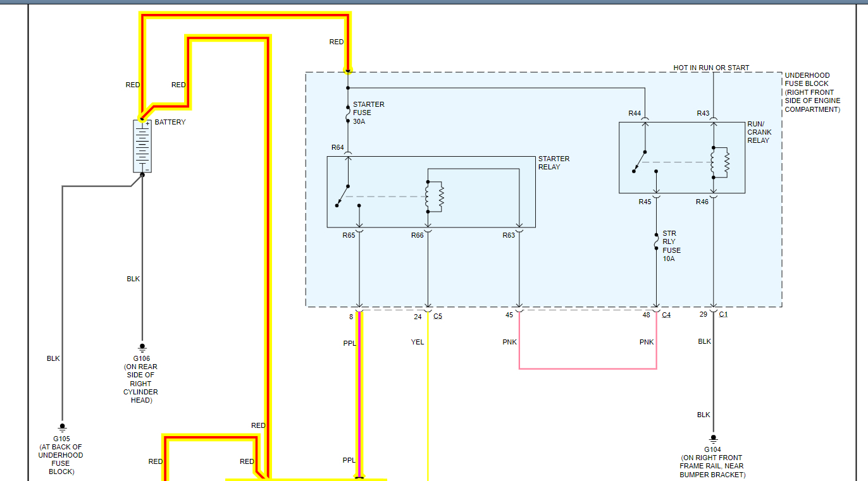Screen dimensions: 868x481
Task: Select the G106 ground symbol
Action: 142,347
